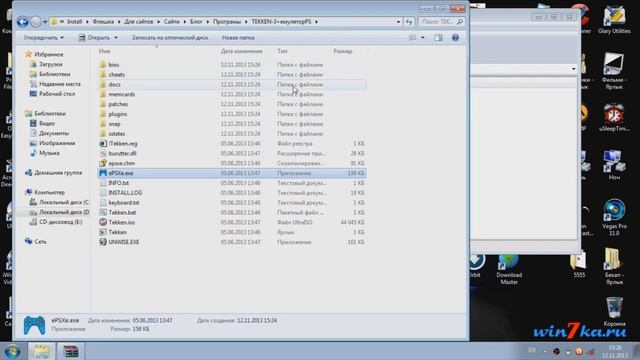
Task: Open the Windows Start menu
Action: pyautogui.click(x=12, y=351)
